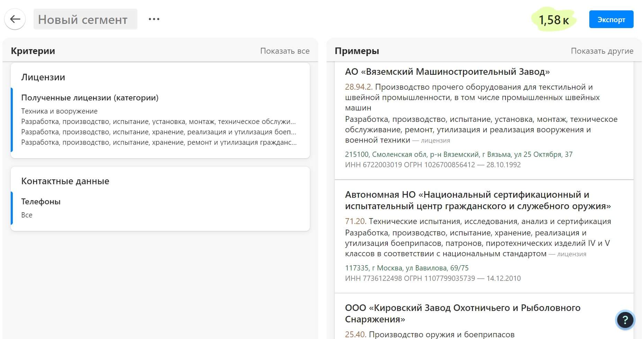644x339 pixels.
Task: Click the 1,58 к results counter
Action: 554,19
